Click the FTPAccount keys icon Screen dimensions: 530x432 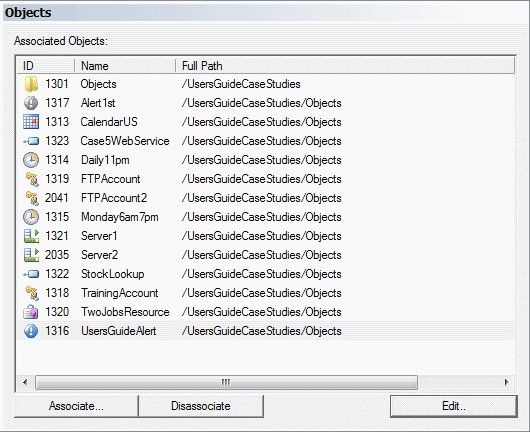tap(32, 179)
